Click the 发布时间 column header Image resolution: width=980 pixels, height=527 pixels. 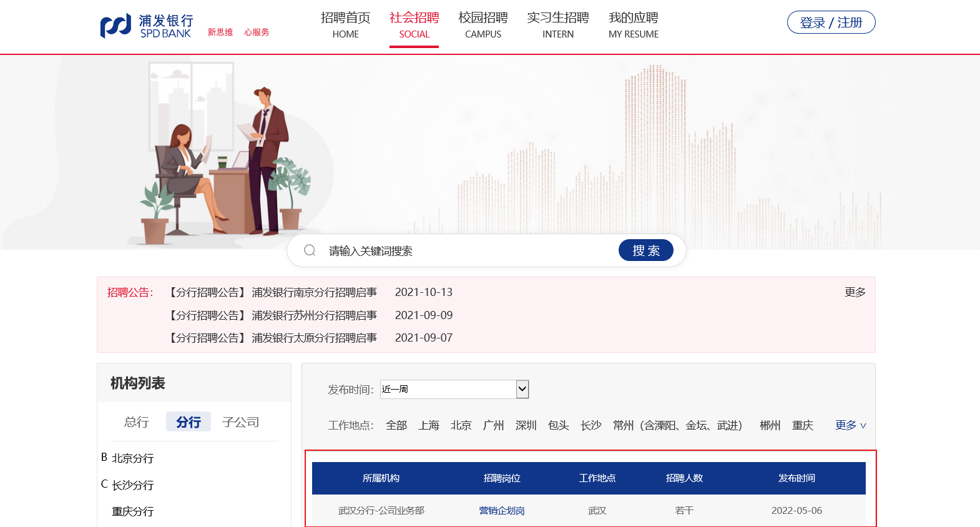tap(797, 478)
